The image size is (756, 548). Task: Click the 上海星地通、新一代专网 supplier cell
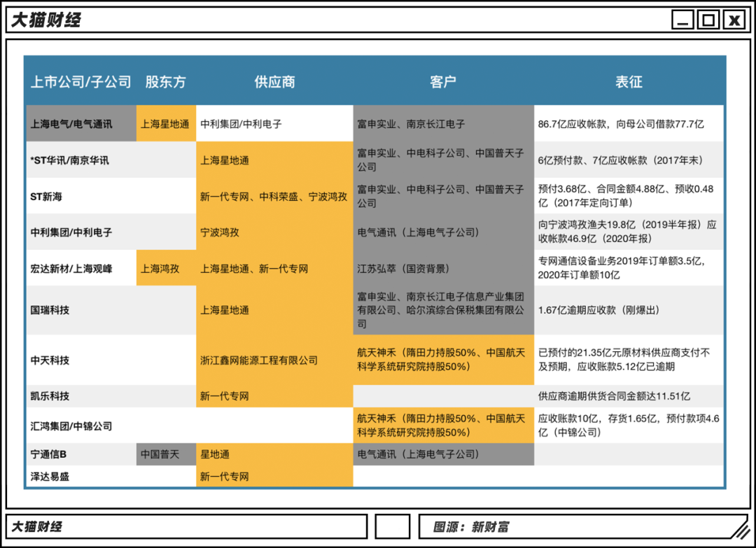coord(274,268)
